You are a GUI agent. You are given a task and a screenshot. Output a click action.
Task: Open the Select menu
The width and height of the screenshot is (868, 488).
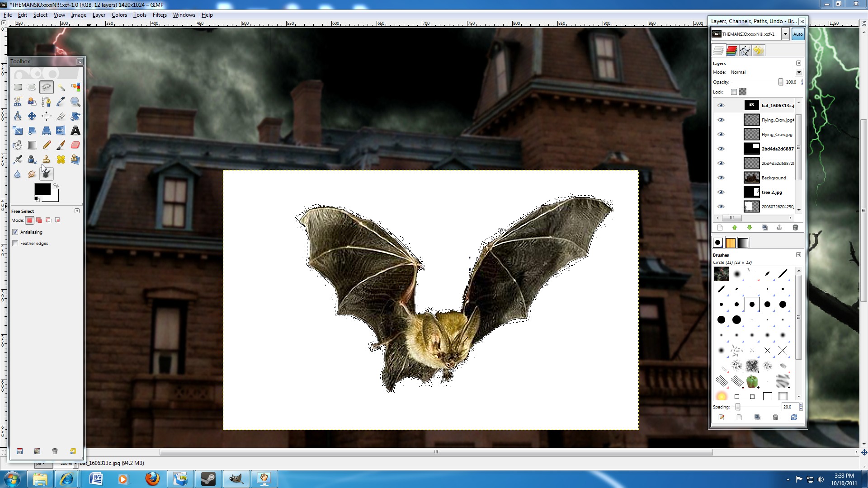40,15
